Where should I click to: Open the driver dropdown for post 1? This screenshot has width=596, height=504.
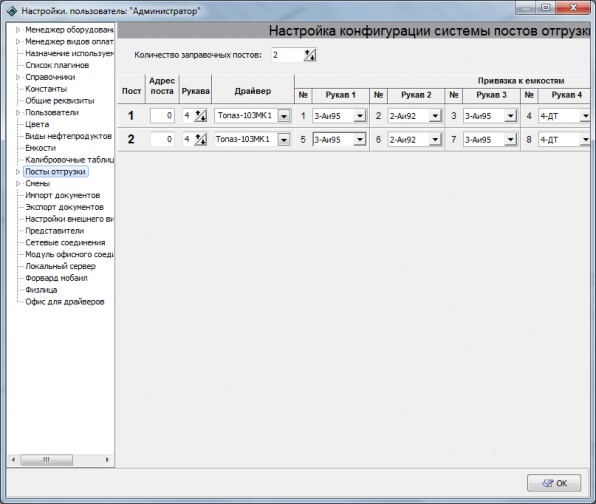284,116
